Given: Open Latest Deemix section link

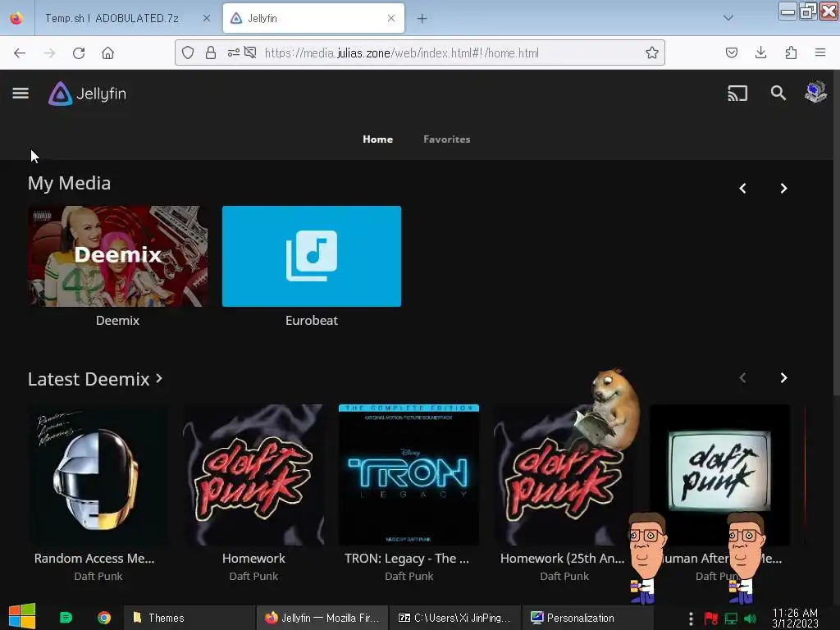Looking at the screenshot, I should (x=95, y=379).
